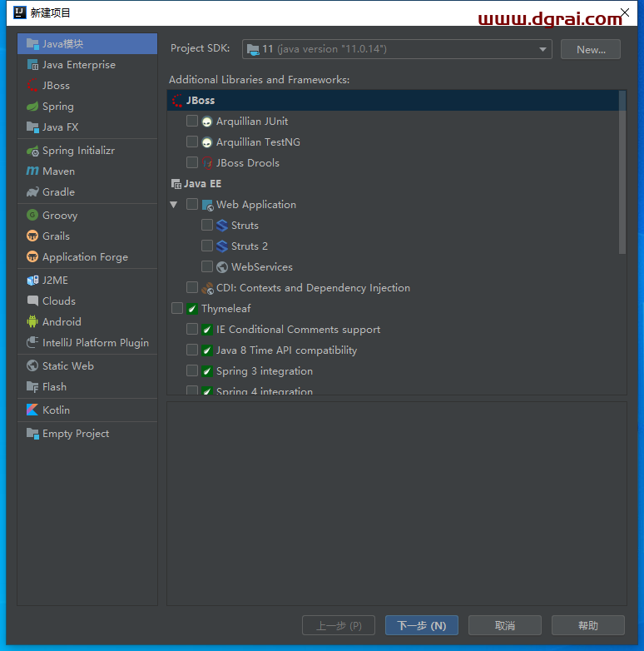
Task: Close the 新建项目 dialog
Action: click(x=625, y=12)
